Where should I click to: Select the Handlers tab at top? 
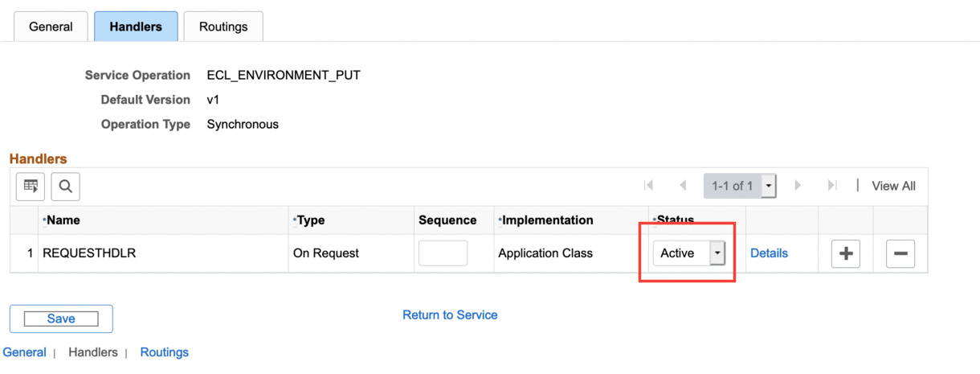click(x=136, y=27)
